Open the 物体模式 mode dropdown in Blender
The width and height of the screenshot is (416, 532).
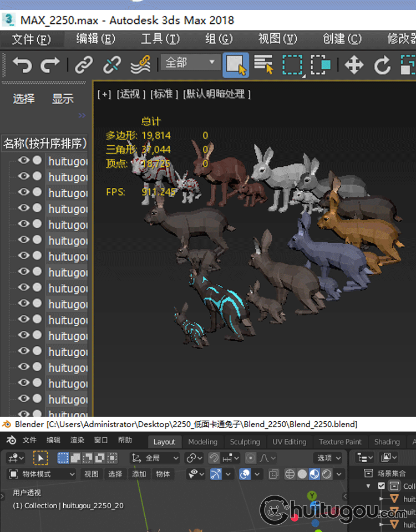[42, 474]
